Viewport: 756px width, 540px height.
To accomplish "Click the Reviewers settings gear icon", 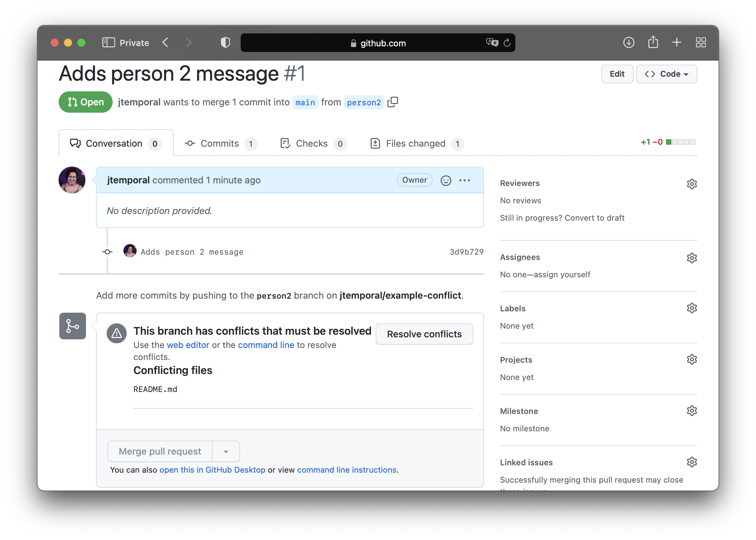I will pos(691,184).
